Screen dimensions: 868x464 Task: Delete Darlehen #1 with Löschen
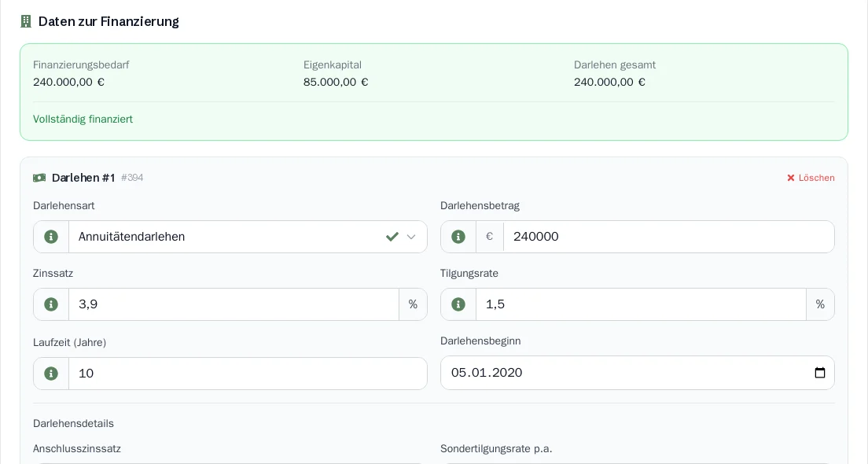click(x=811, y=178)
